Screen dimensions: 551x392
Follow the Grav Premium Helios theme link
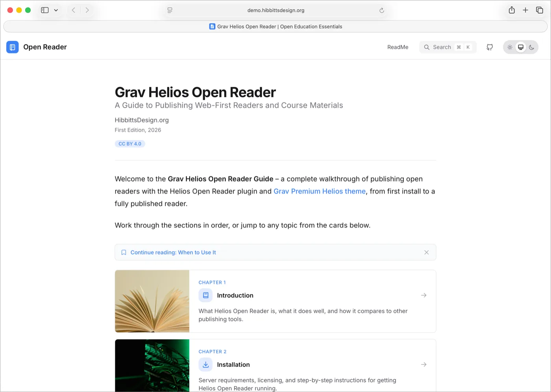[320, 191]
